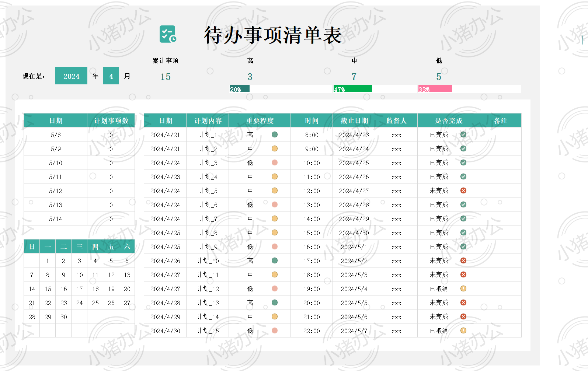Click green high-priority dot for 计划_13
Image resolution: width=588 pixels, height=371 pixels.
pos(275,302)
